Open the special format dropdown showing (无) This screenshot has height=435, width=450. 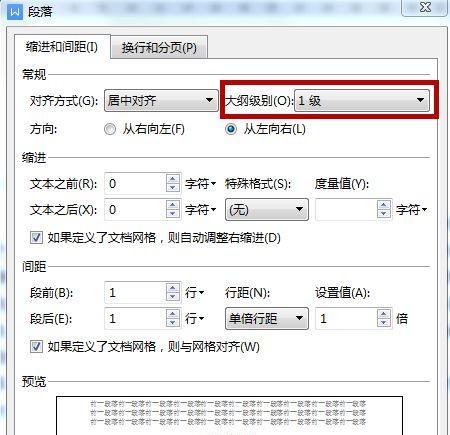point(267,209)
